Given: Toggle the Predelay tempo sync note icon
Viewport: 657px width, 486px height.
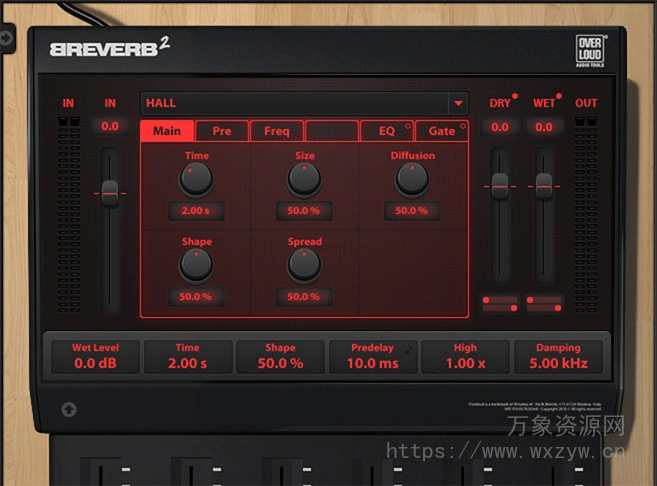Looking at the screenshot, I should tap(409, 348).
